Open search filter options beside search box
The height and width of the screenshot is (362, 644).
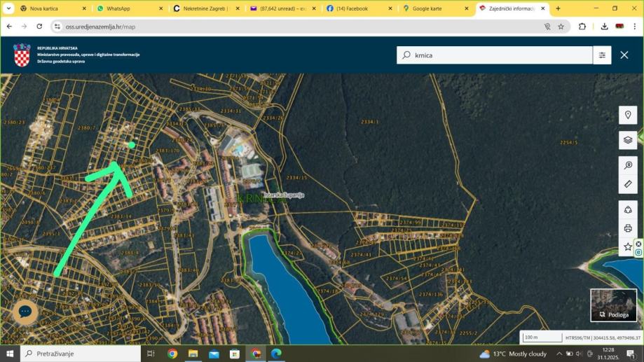tap(602, 55)
